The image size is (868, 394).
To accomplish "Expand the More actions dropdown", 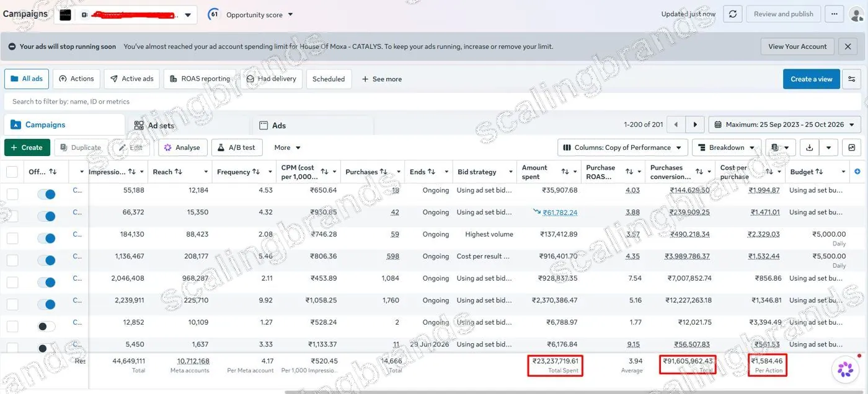I will [288, 147].
